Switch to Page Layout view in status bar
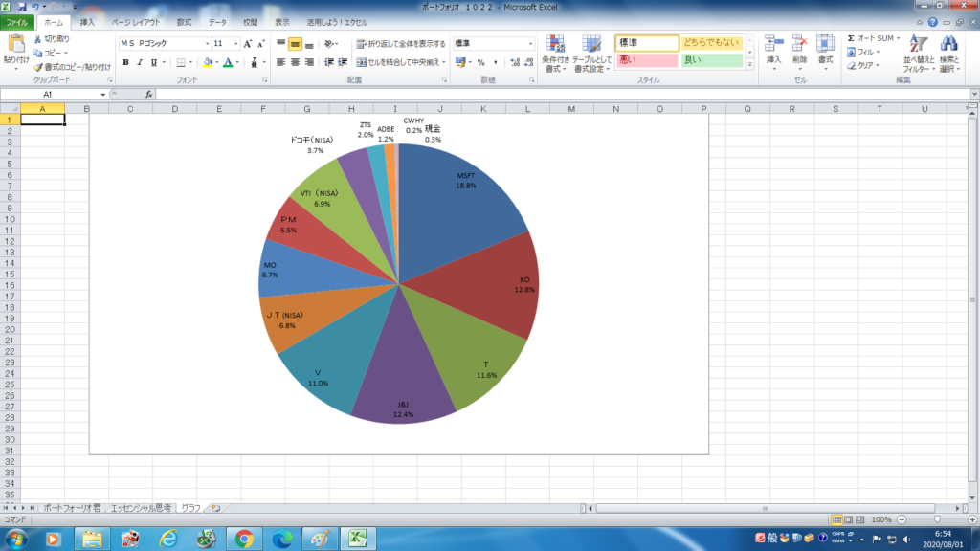 tap(848, 519)
